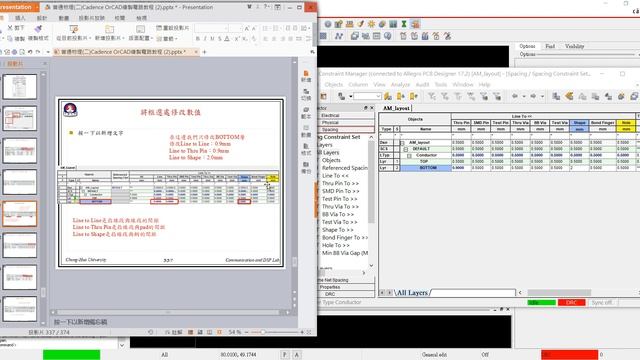Click the blue N route icon in Allegro
This screenshot has height=360, width=640.
[x=339, y=36]
